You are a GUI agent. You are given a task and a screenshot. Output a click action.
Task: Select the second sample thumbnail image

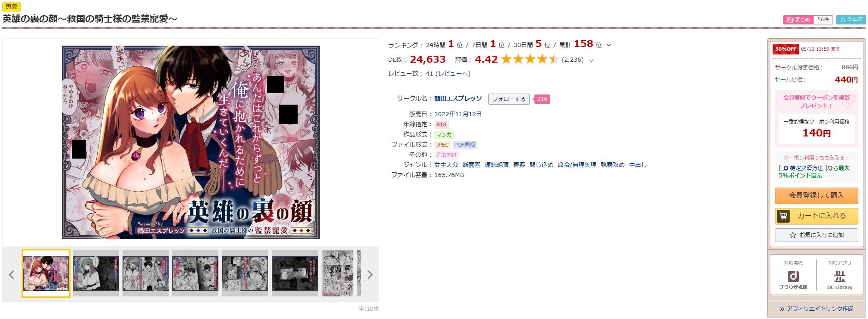click(x=96, y=273)
